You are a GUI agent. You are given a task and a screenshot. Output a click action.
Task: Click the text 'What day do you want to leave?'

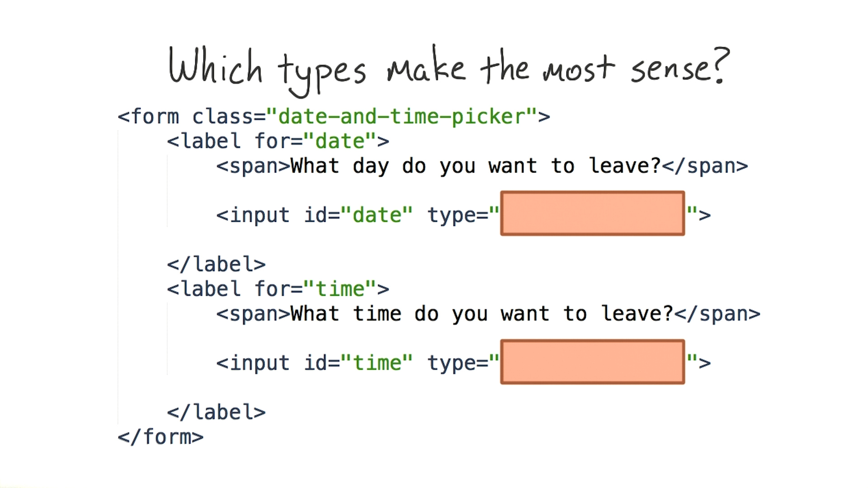(x=476, y=166)
